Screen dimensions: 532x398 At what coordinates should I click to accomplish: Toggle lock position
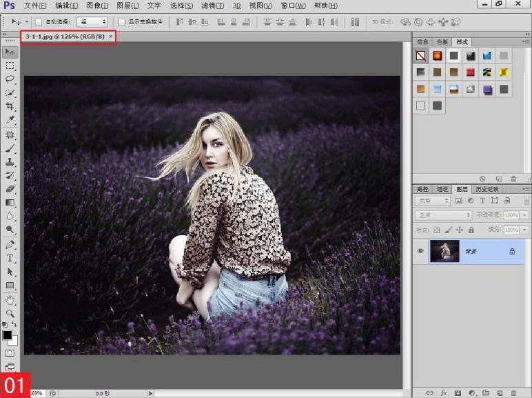tap(460, 230)
